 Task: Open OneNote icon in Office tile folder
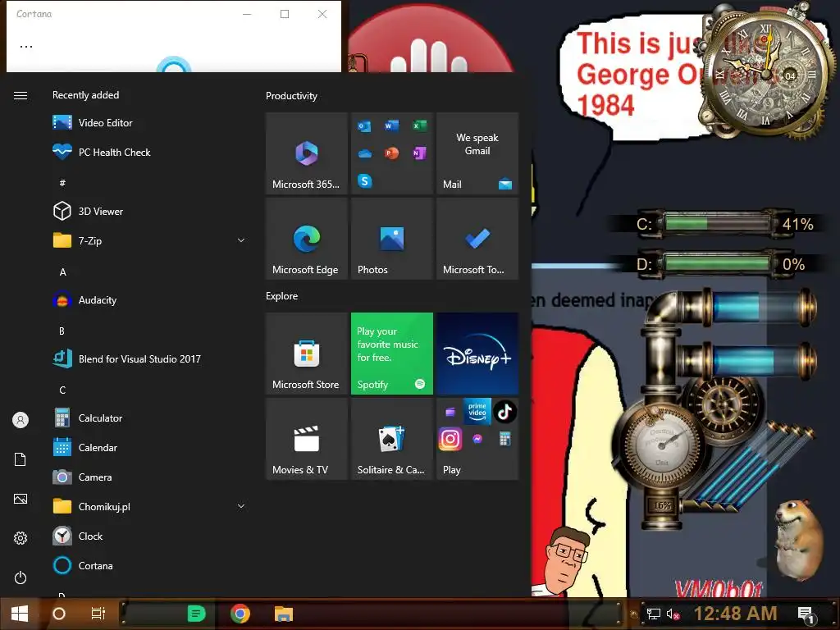(x=419, y=153)
